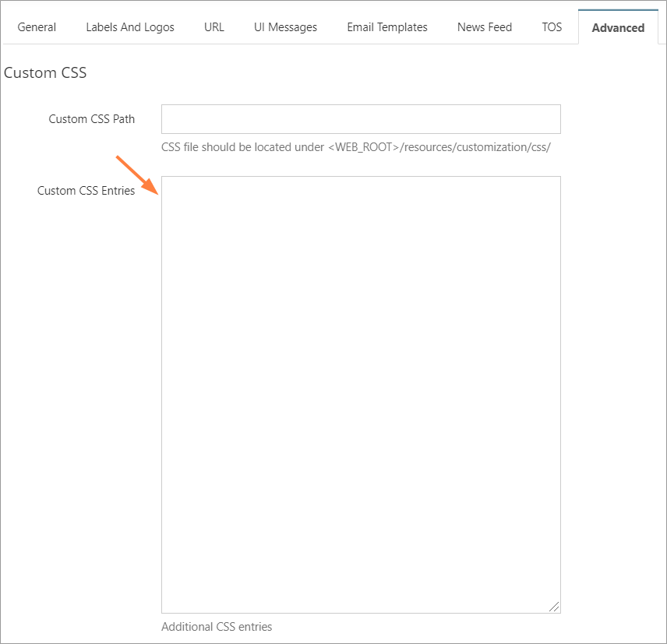Screen dimensions: 667x644
Task: Select the News Feed tab
Action: tap(484, 26)
